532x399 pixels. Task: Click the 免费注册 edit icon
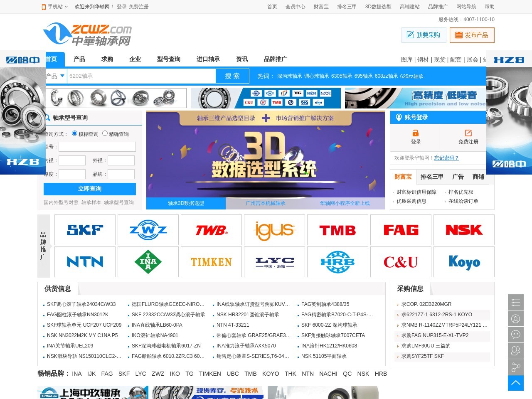tap(468, 133)
